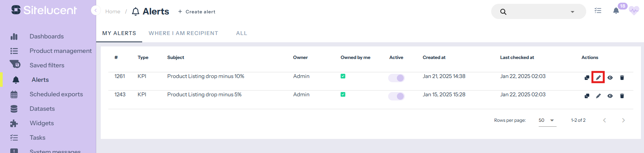Switch off Active toggle for alert 1243
Screen dimensions: 644x153
tap(396, 96)
